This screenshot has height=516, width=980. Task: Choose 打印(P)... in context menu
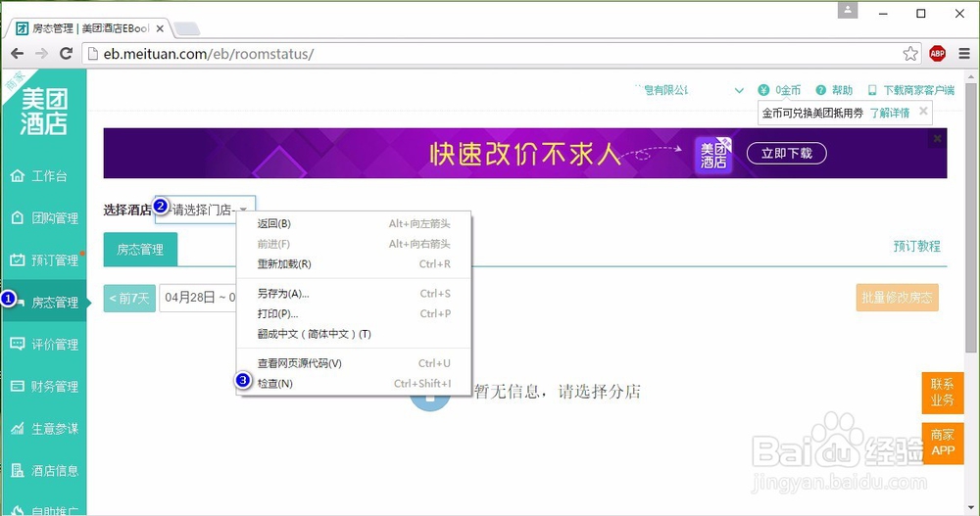pyautogui.click(x=354, y=313)
